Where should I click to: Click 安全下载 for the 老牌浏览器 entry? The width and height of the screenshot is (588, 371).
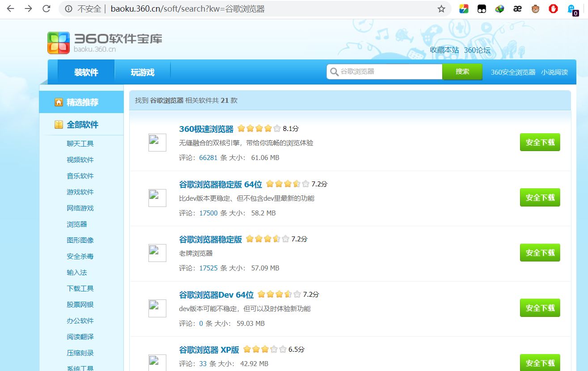(540, 253)
